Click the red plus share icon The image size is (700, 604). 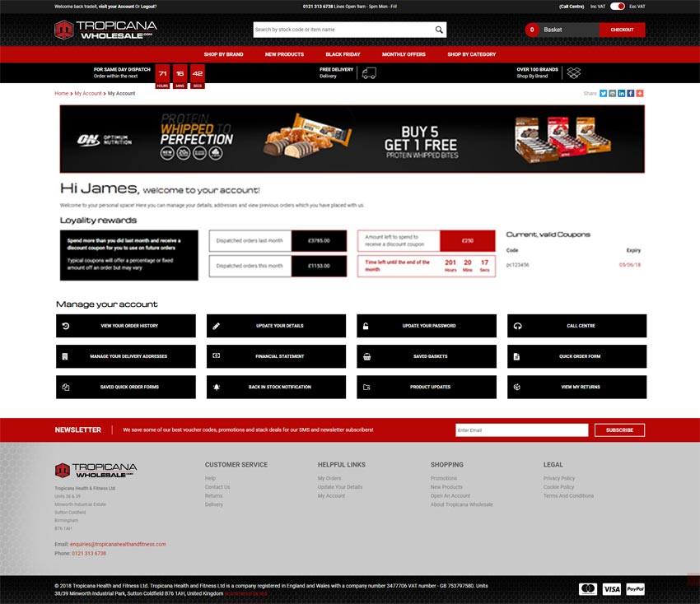coord(640,93)
